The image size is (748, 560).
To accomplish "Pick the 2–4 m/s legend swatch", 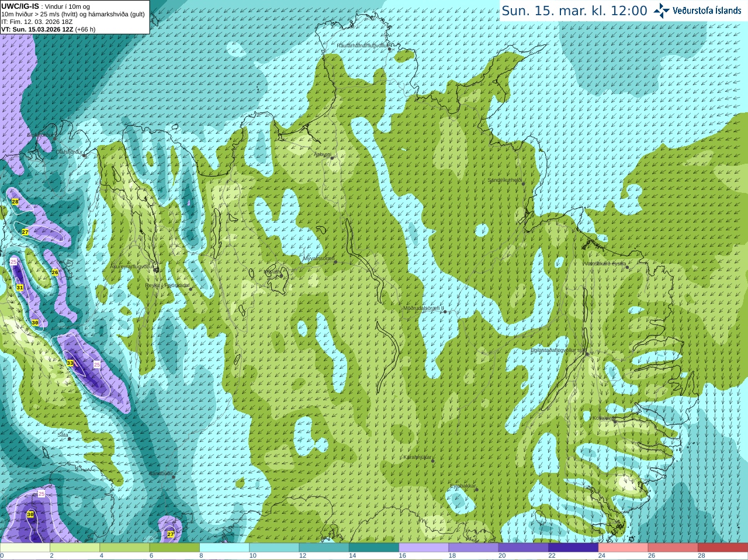I will pos(75,548).
